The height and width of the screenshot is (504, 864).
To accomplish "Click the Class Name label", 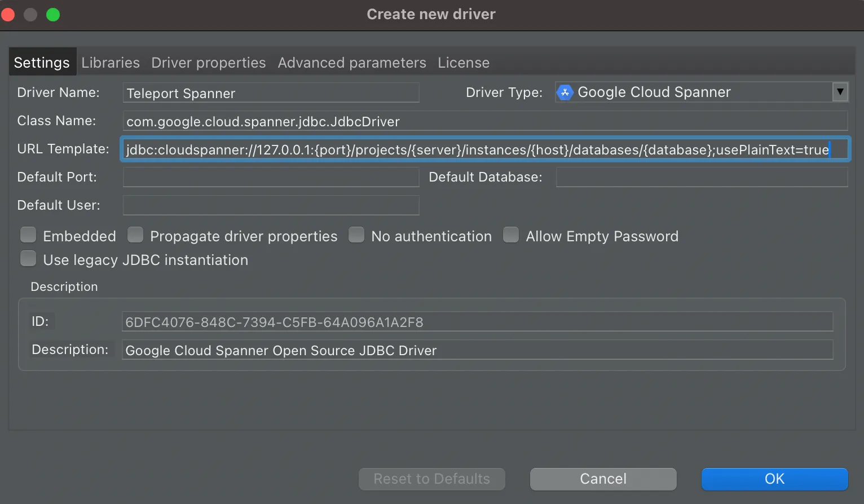I will tap(56, 121).
